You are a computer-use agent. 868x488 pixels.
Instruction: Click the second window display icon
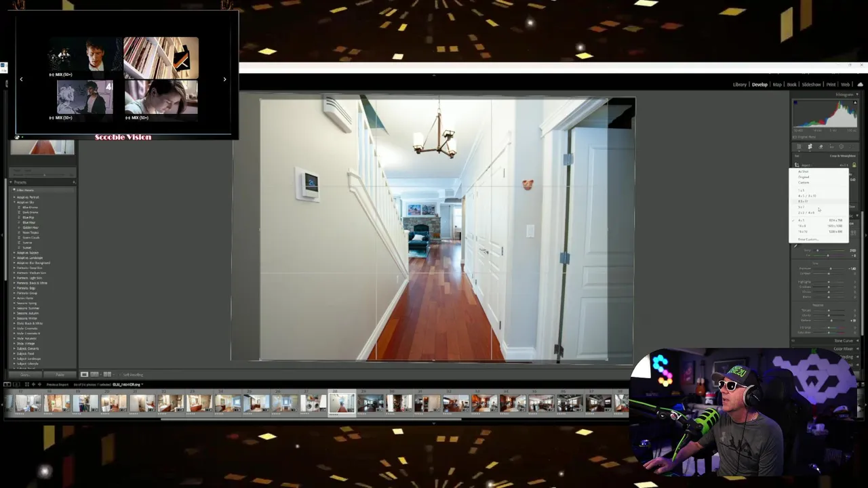(x=16, y=384)
